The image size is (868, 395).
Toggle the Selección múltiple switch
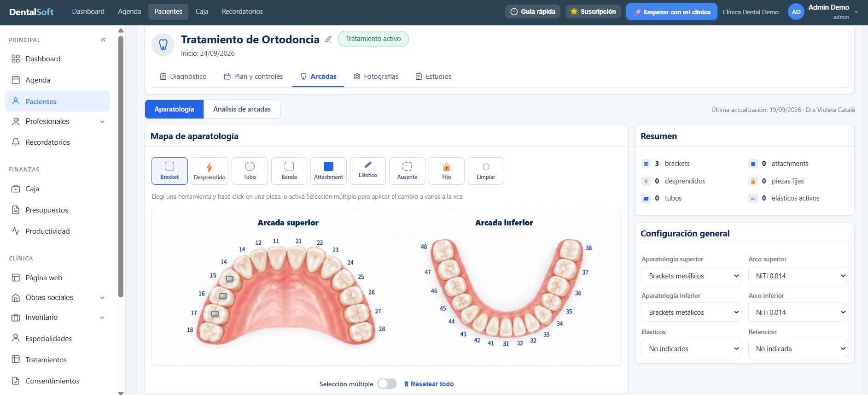point(387,384)
